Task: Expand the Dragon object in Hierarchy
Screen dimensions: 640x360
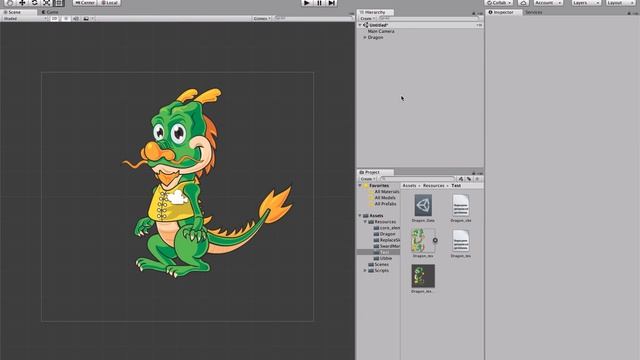Action: pos(365,37)
